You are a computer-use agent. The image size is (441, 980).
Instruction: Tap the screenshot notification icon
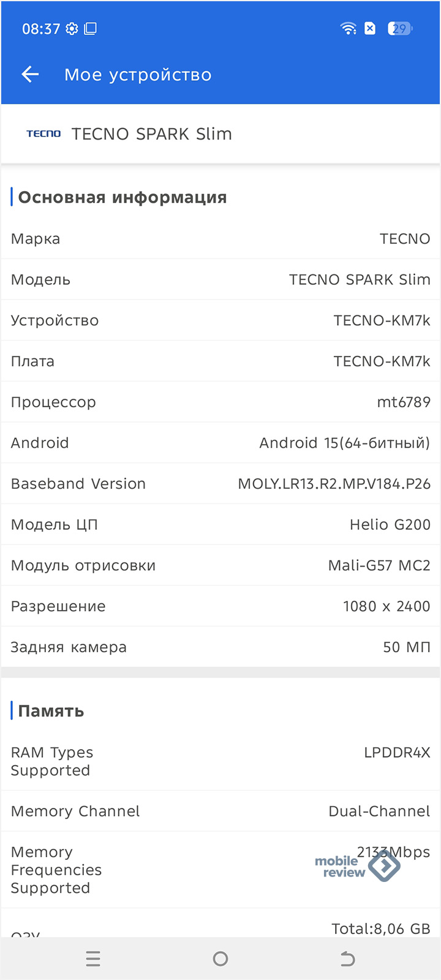coord(90,29)
